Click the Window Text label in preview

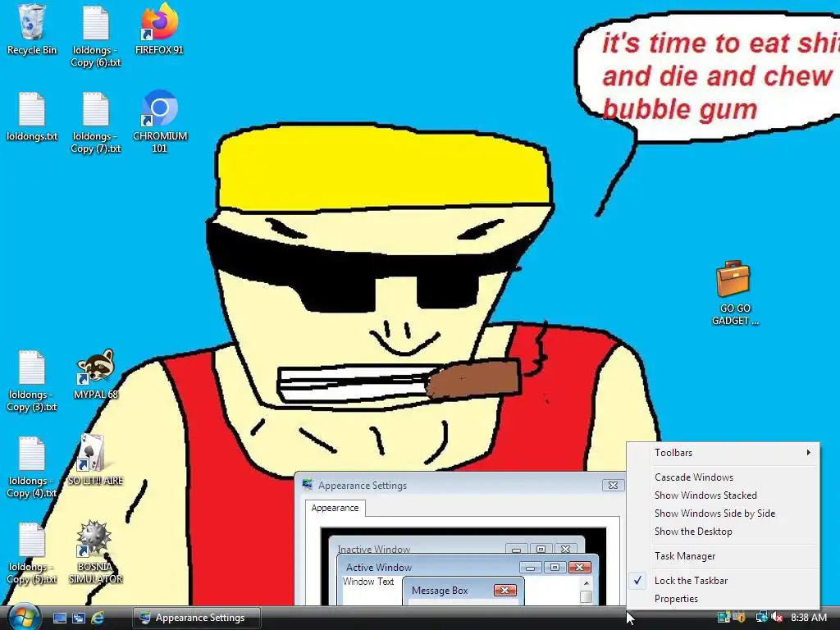point(368,582)
